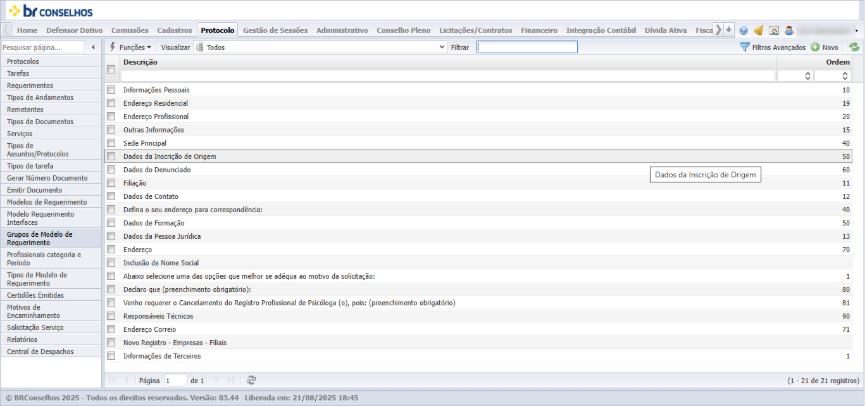This screenshot has height=406, width=865.
Task: Open Tipos de Documentos sidebar item
Action: click(51, 121)
